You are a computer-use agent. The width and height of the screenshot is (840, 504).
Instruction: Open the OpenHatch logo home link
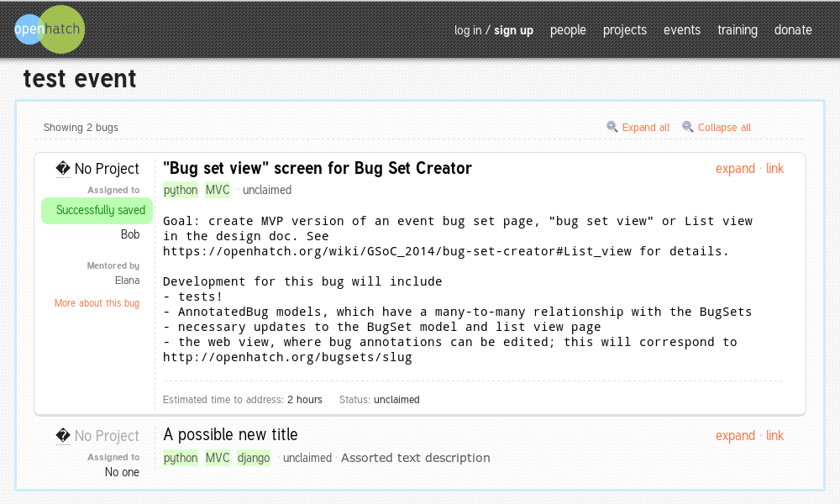click(x=50, y=29)
